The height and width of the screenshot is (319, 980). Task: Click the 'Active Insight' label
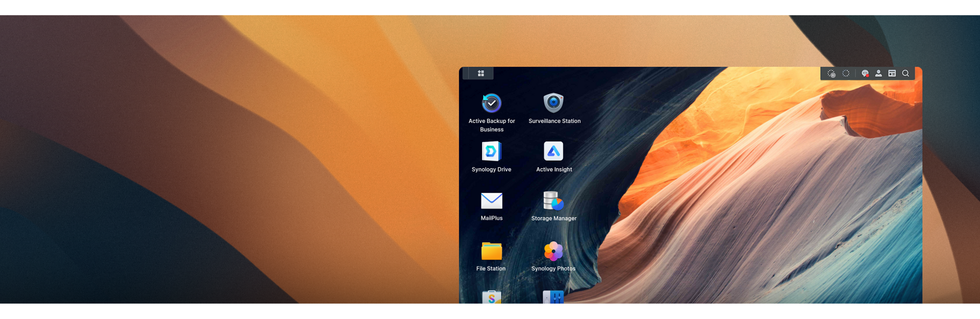554,170
